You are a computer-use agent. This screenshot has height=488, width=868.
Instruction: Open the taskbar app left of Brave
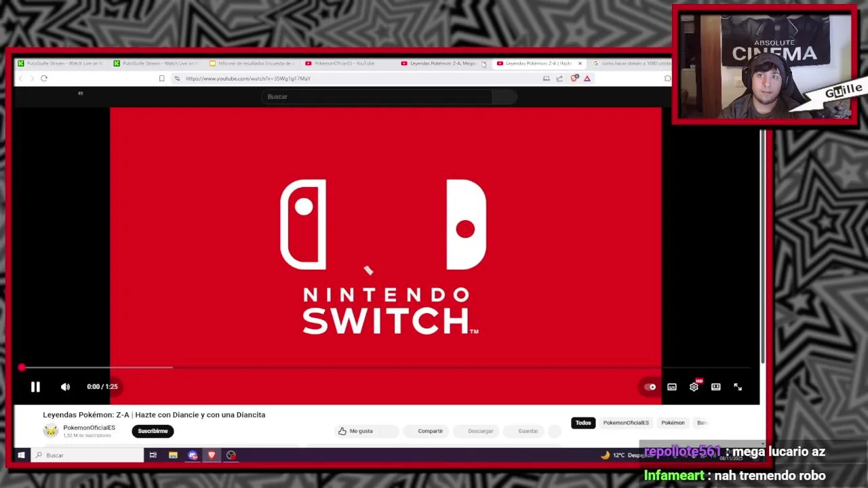click(x=193, y=455)
